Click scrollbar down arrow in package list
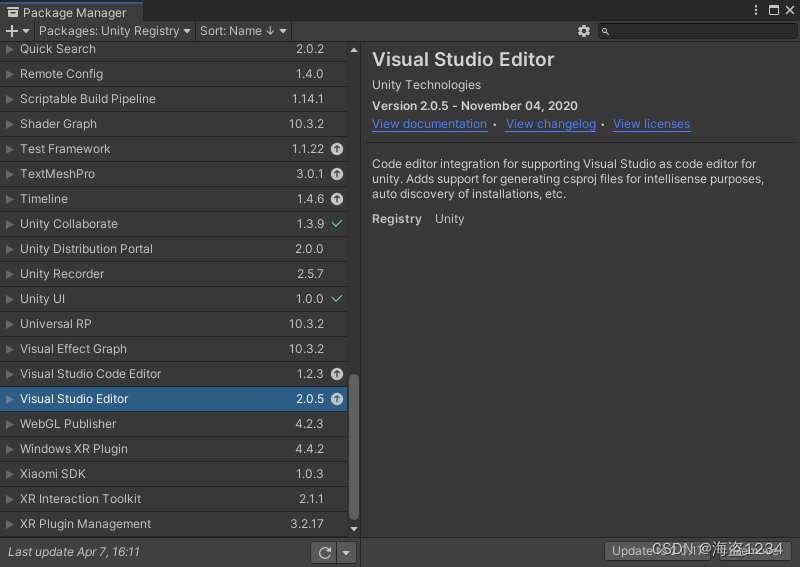The width and height of the screenshot is (800, 567). (354, 529)
